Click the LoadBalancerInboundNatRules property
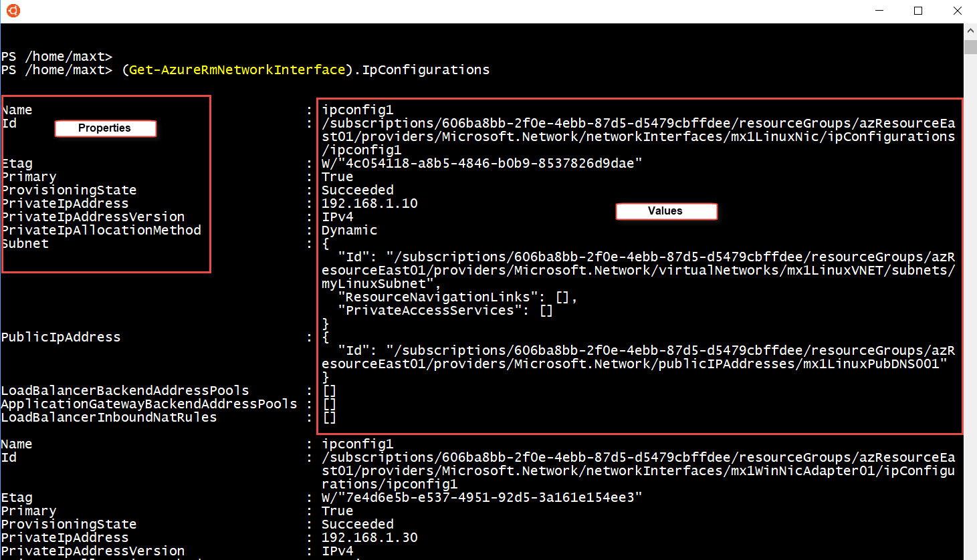977x560 pixels. 109,418
